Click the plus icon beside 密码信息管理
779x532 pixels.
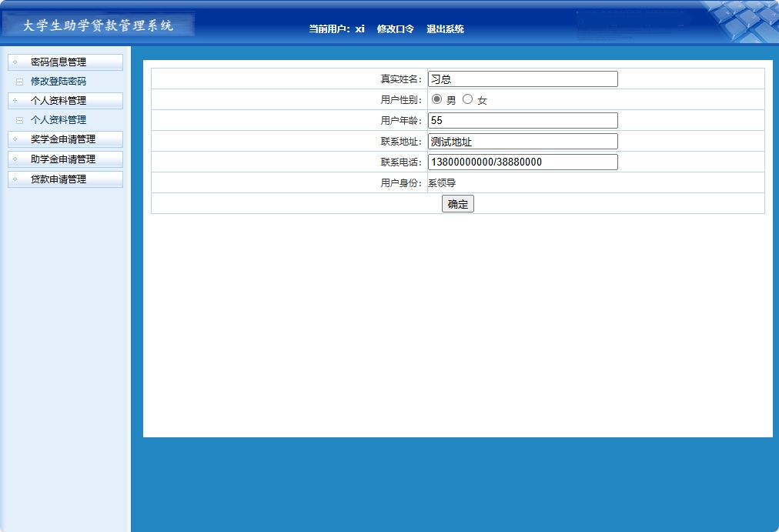14,62
